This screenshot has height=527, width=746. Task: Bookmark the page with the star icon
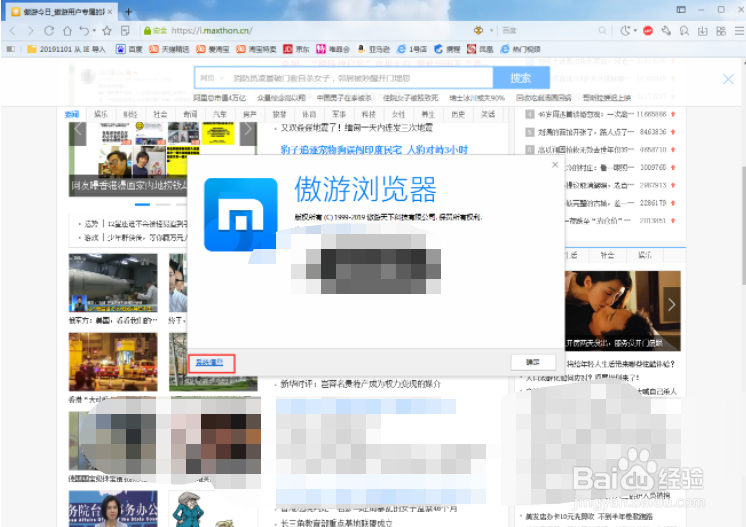[107, 31]
